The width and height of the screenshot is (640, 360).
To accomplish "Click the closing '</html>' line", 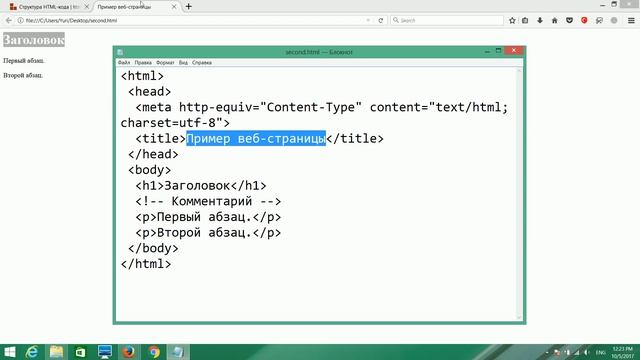I will click(x=146, y=264).
